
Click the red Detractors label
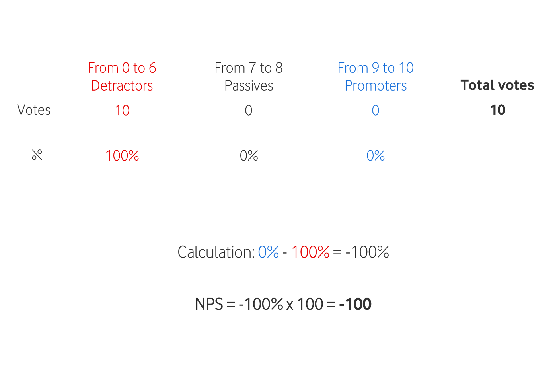coord(122,86)
